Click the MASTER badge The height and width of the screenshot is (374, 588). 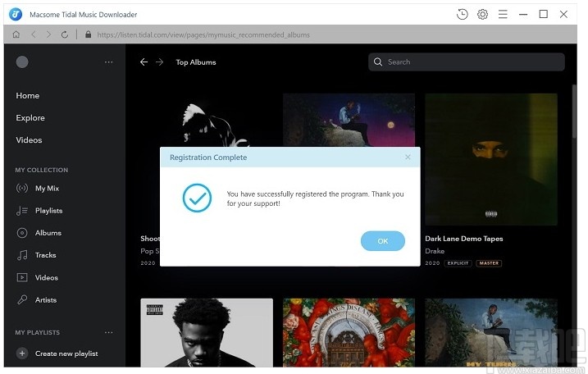point(489,263)
